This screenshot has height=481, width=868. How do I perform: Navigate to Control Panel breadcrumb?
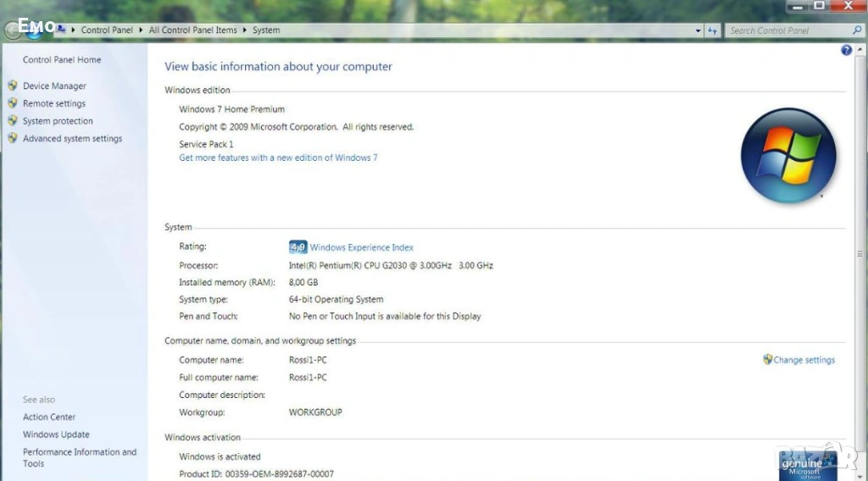point(107,30)
